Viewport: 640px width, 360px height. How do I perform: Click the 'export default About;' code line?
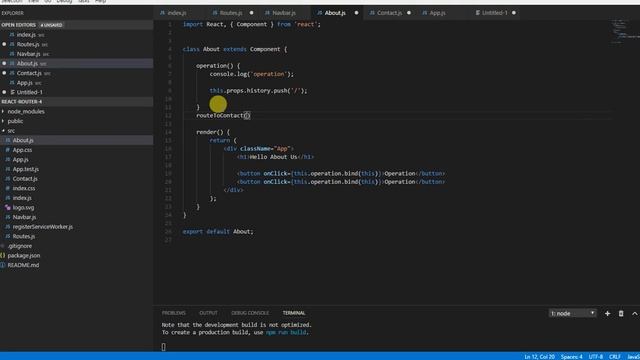tap(218, 231)
